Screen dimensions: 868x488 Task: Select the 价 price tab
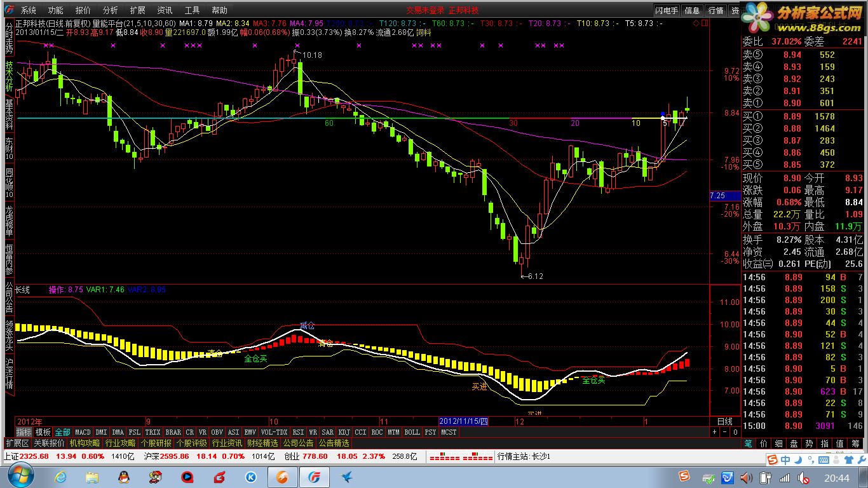pos(764,443)
